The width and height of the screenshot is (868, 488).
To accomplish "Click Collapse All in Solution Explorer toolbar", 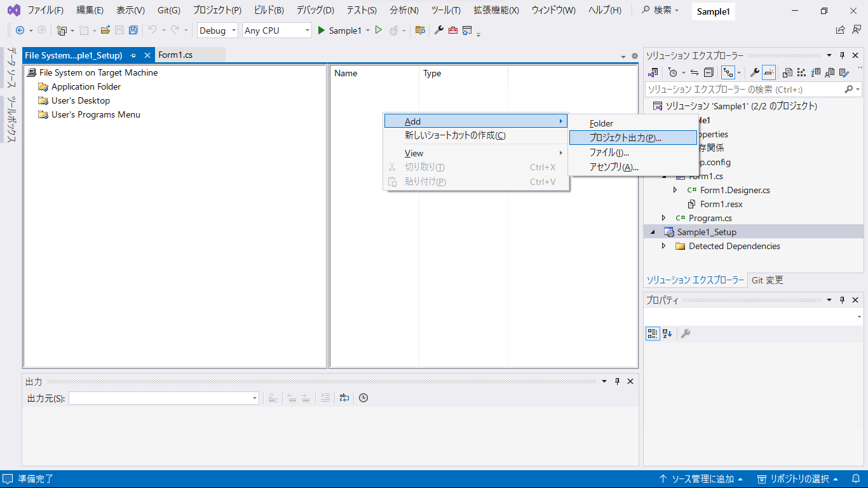I will coord(709,72).
